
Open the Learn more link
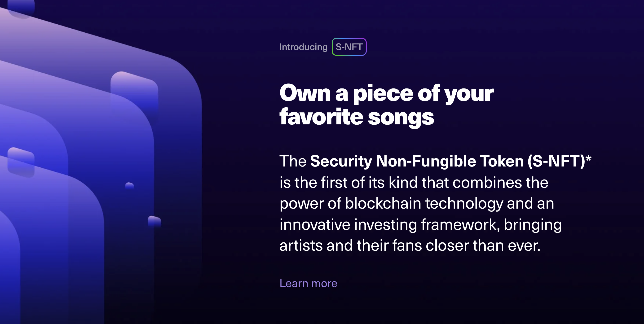click(308, 283)
